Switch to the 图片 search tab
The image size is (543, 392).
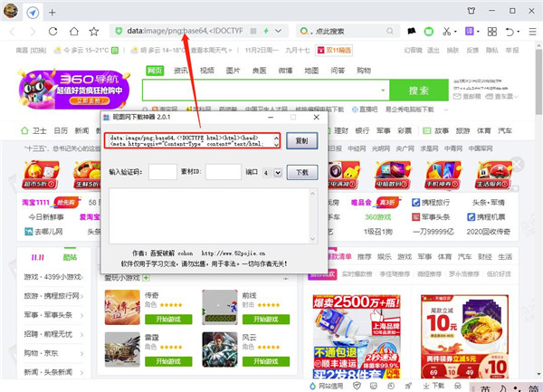(x=233, y=70)
